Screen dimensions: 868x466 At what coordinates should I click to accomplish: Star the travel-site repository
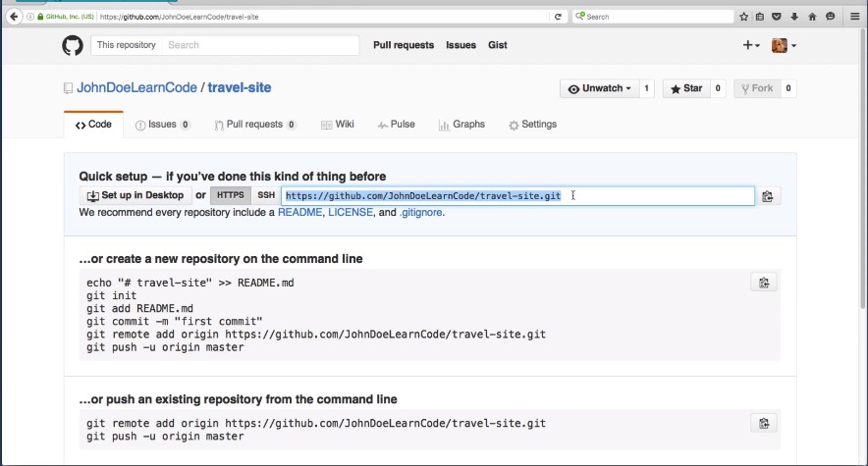click(x=686, y=88)
